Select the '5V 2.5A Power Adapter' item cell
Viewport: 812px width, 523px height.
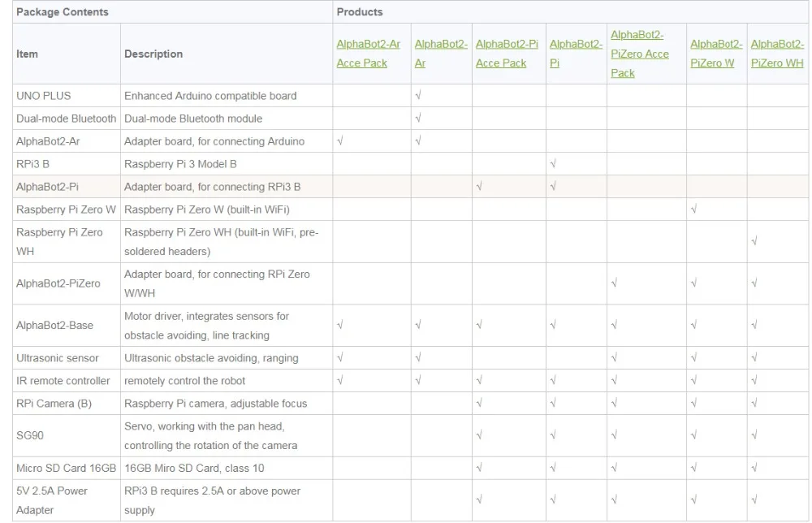click(67, 501)
